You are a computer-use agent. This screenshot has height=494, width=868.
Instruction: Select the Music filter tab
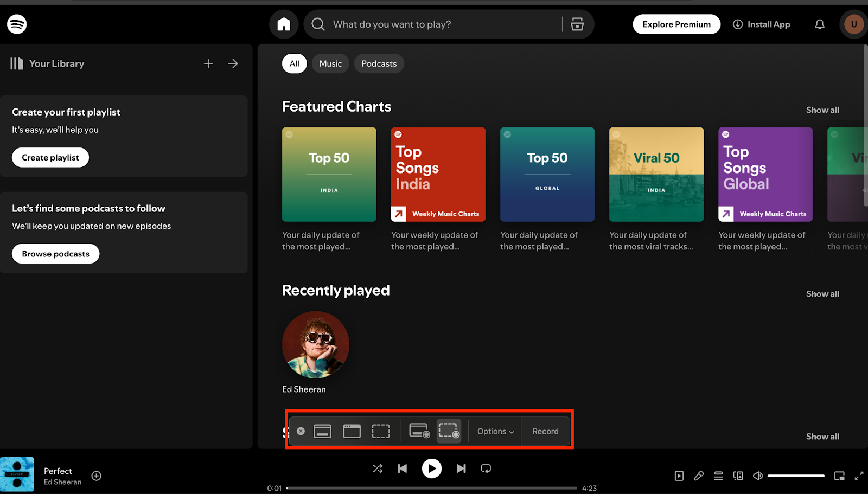(330, 63)
